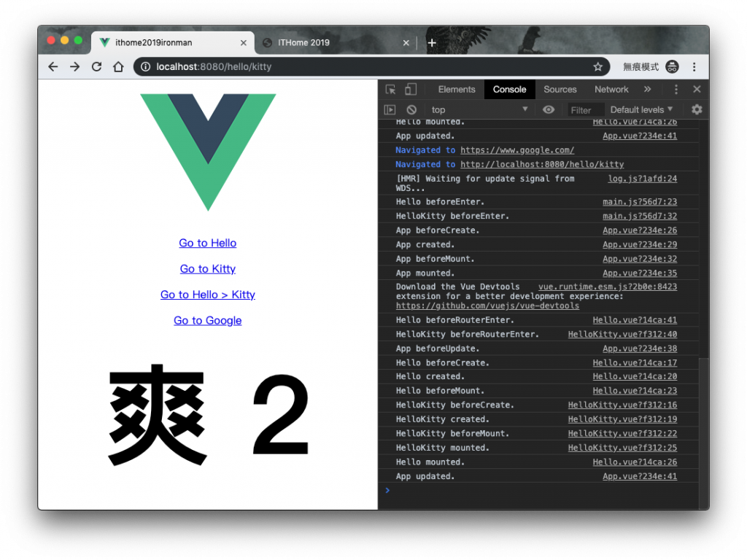
Task: Click the Go to Kitty link
Action: (208, 268)
